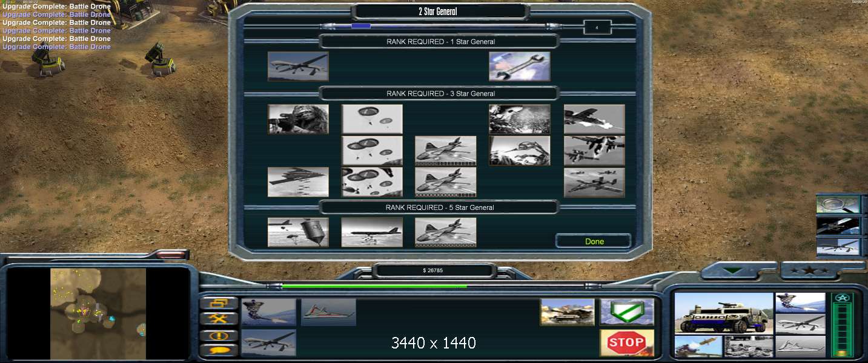Click the TOW missile upgrade icon

coord(699,346)
